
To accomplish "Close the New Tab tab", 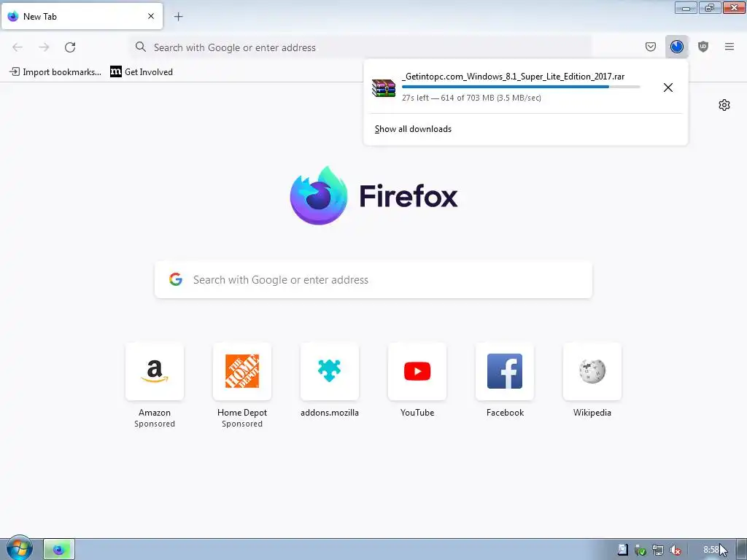I will point(151,16).
